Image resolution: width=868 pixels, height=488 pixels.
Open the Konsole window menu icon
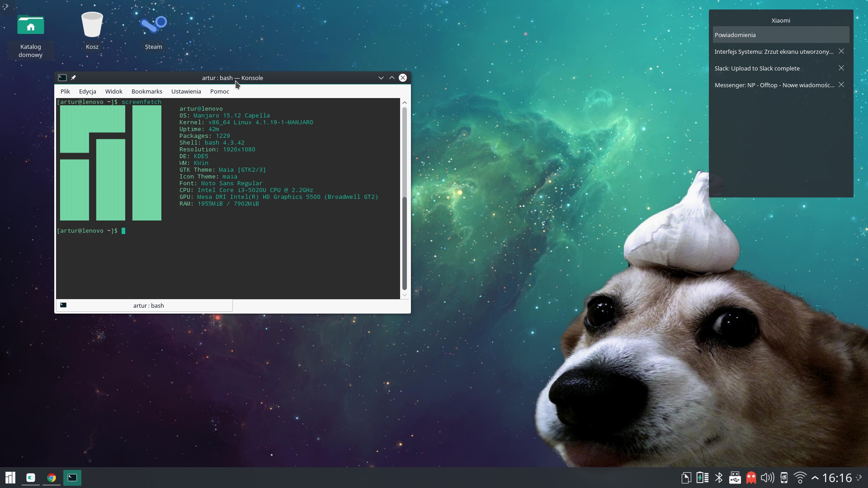click(x=62, y=78)
